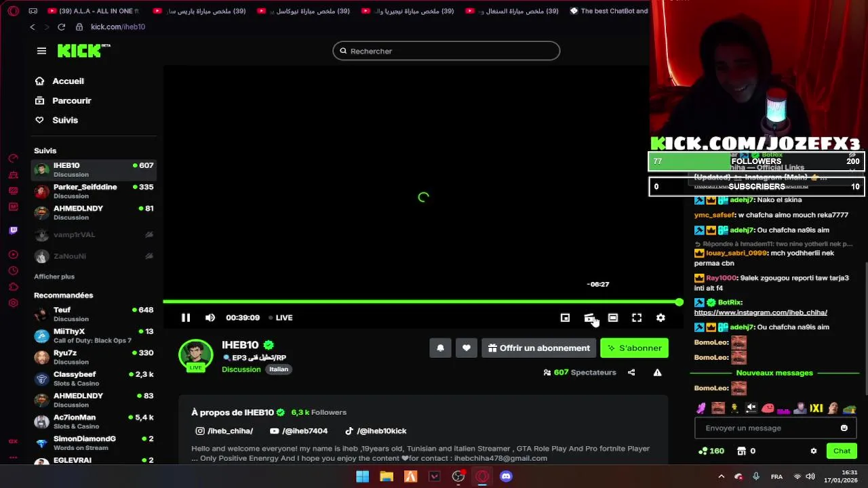The width and height of the screenshot is (868, 488).
Task: Open player settings gear
Action: click(660, 317)
